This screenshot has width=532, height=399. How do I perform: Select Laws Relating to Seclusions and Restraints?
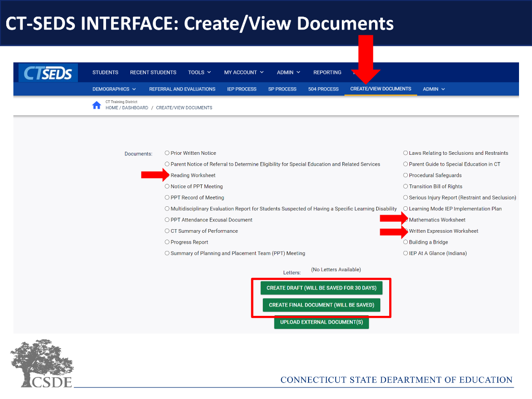tap(405, 153)
